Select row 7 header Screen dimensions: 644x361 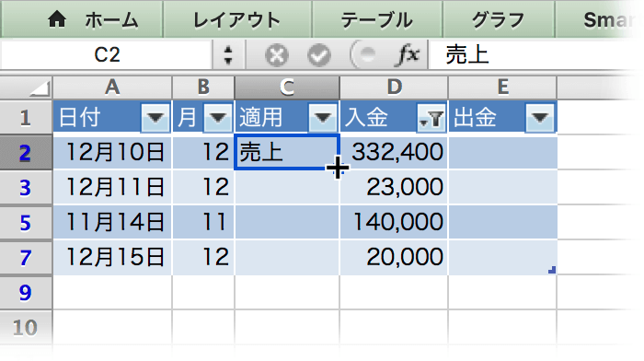(x=26, y=257)
